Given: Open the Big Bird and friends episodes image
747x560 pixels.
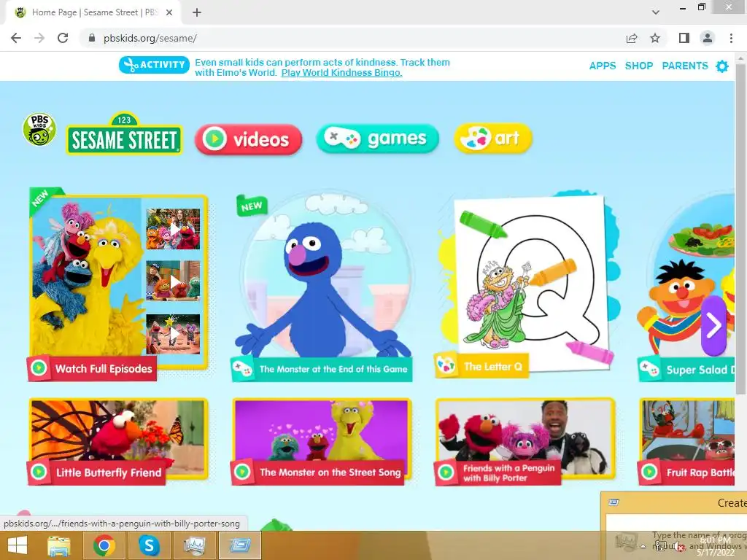Looking at the screenshot, I should [x=86, y=276].
